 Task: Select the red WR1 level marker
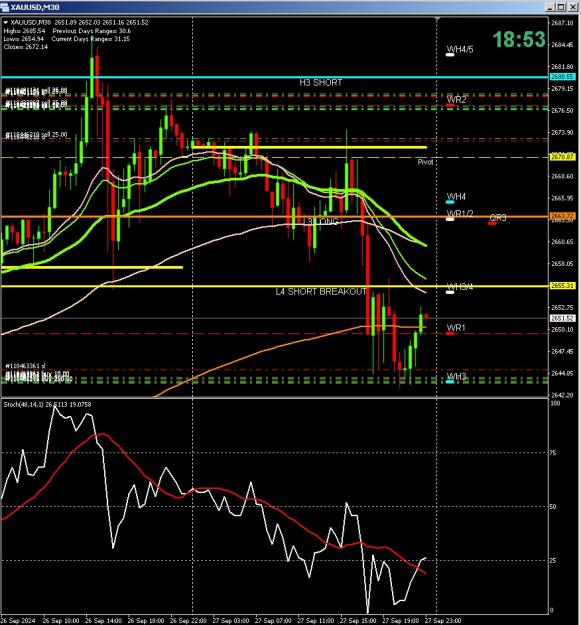click(x=450, y=333)
